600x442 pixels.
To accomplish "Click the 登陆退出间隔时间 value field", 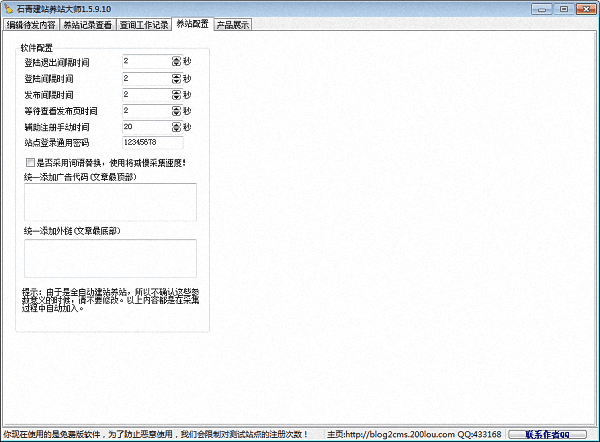I will [145, 61].
